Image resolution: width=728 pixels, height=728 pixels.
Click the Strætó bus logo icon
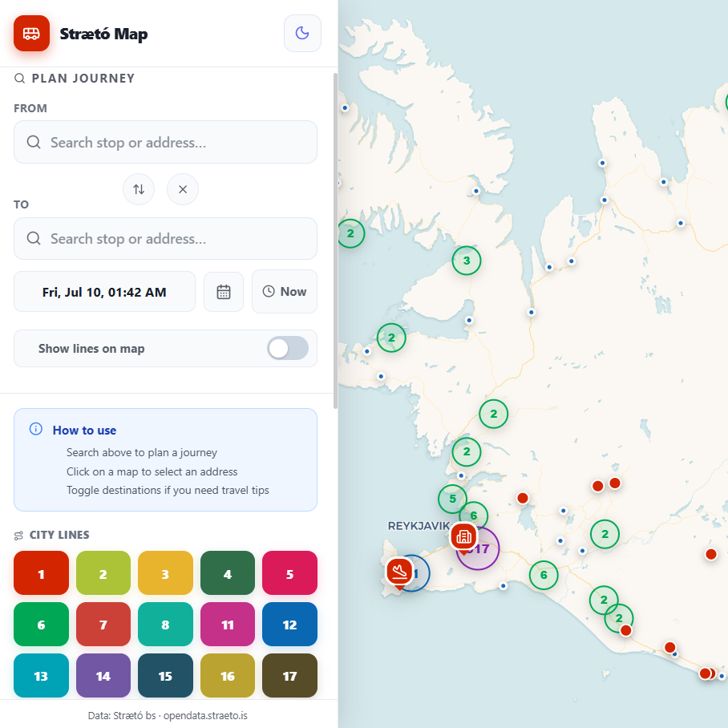click(31, 34)
